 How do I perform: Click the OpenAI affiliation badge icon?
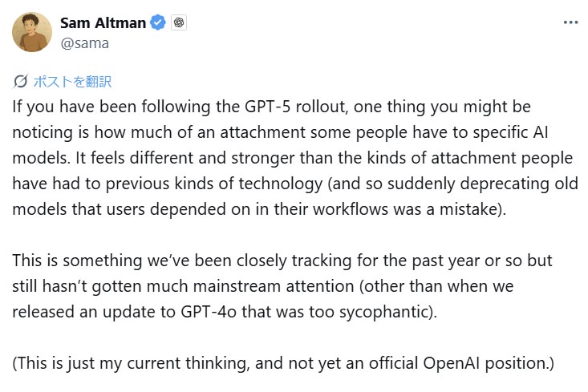pos(179,22)
